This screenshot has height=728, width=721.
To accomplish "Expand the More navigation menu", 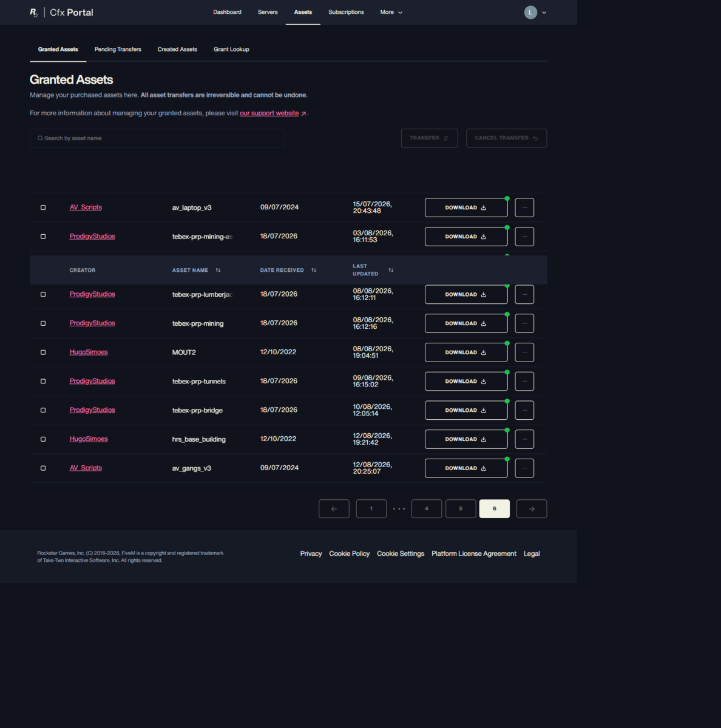I will pyautogui.click(x=391, y=12).
